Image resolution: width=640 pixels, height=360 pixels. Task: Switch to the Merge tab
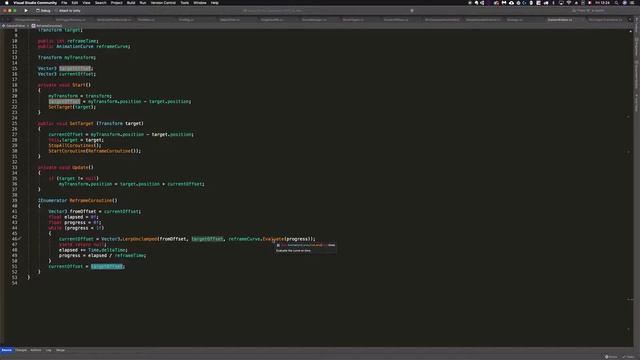(x=60, y=350)
